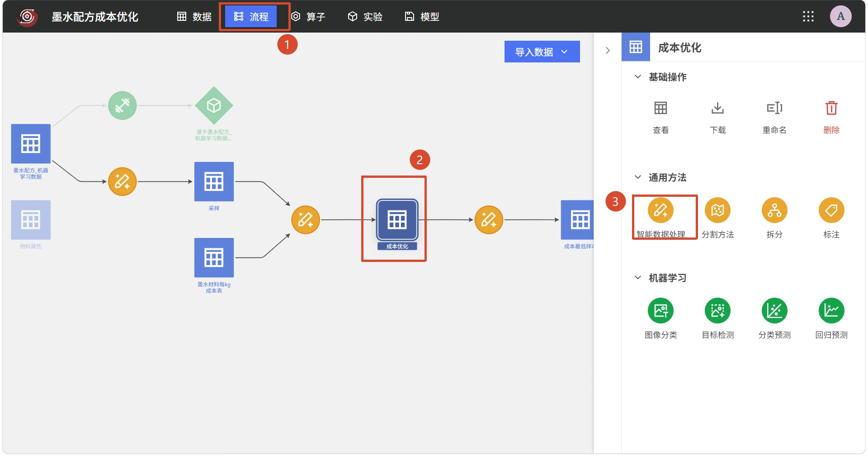Viewport: 868px width, 456px height.
Task: Collapse the 基础操作 section
Action: (637, 77)
